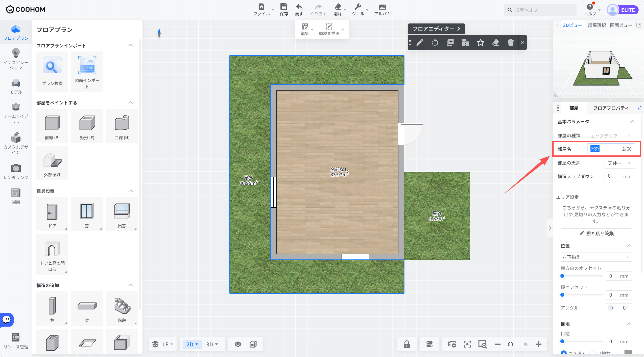This screenshot has height=357, width=644.
Task: Click the 敷き貼り編集 button
Action: tap(596, 233)
